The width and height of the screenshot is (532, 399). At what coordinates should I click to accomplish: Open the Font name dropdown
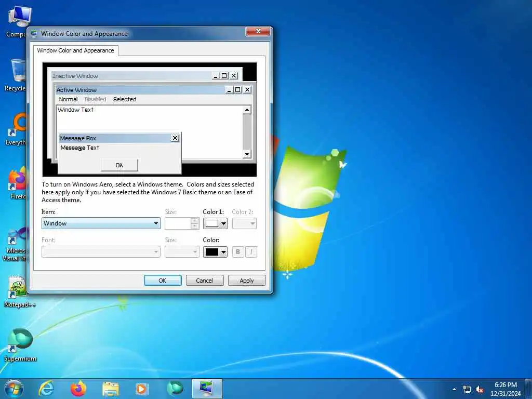click(x=101, y=252)
